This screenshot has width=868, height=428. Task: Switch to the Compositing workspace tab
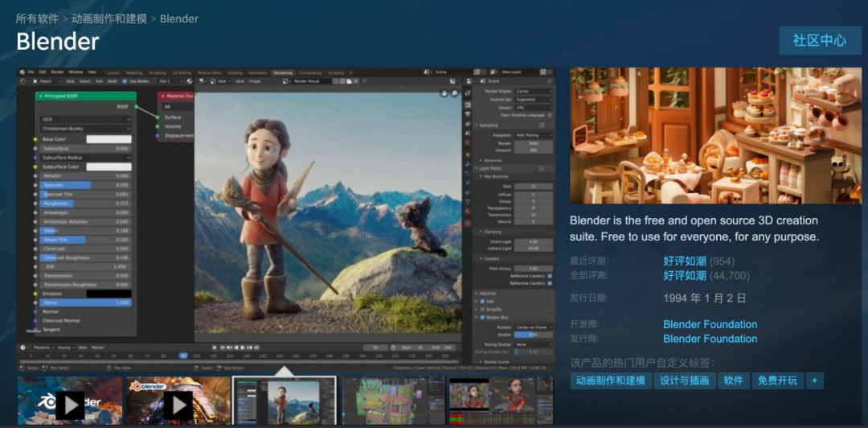310,72
